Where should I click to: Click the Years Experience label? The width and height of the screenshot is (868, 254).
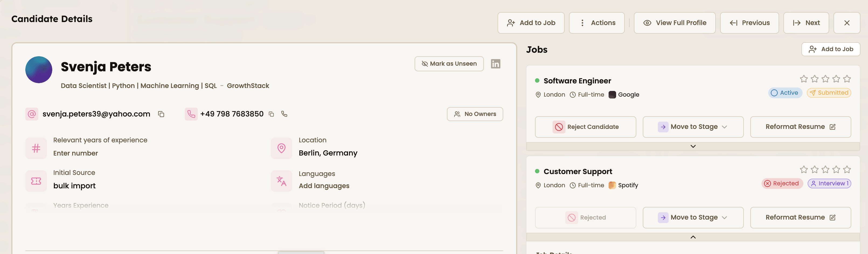[81, 205]
